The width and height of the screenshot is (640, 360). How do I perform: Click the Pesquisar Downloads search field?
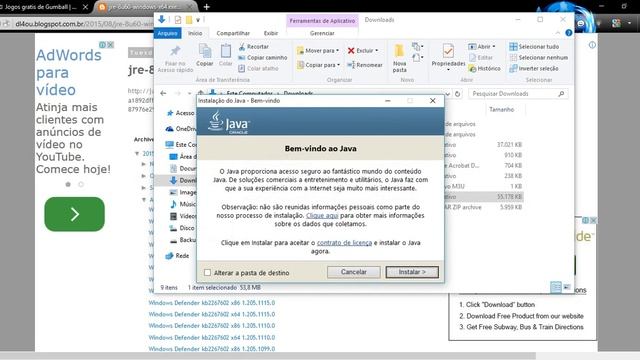518,94
